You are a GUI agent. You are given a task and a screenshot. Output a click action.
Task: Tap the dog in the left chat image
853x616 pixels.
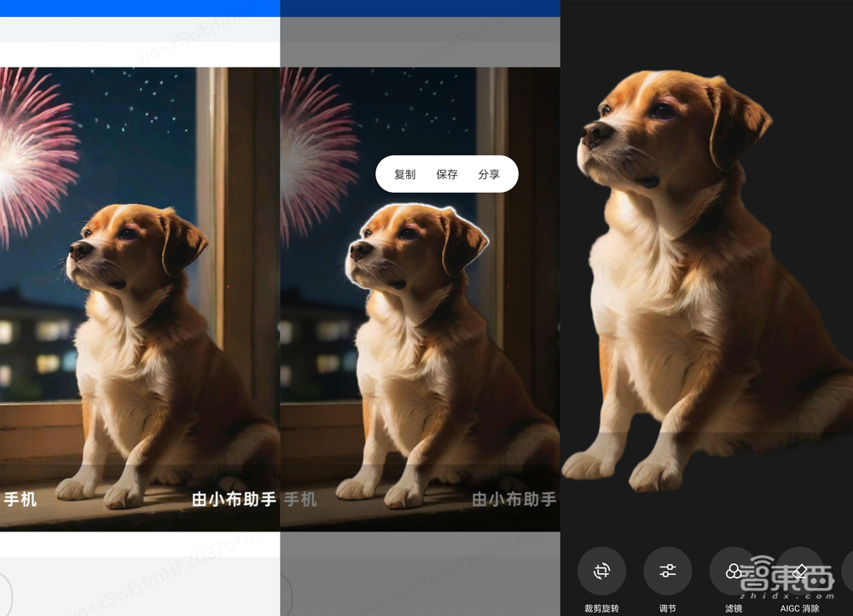(145, 341)
